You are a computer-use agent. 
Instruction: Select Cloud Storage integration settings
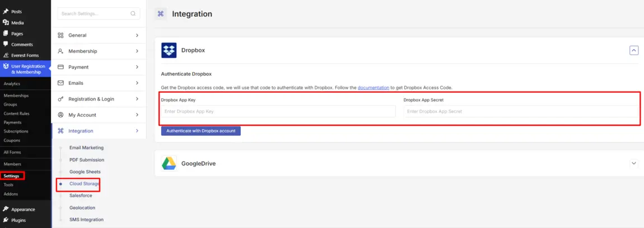click(x=84, y=184)
